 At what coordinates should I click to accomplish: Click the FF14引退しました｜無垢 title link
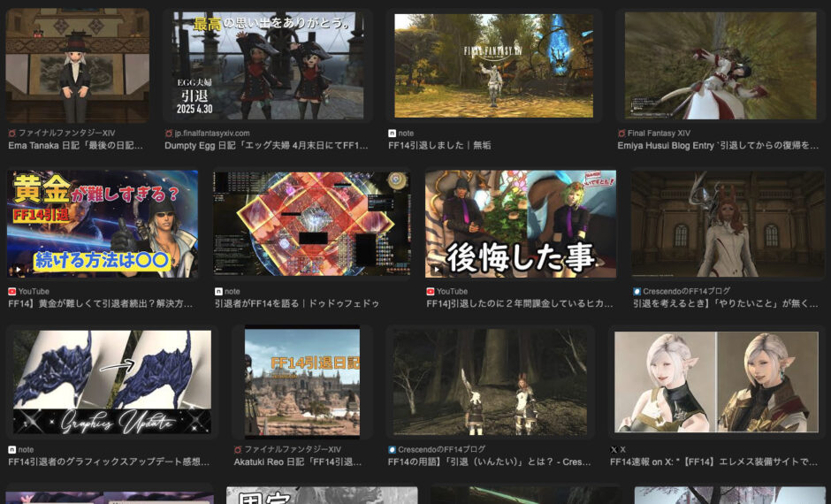click(x=439, y=145)
